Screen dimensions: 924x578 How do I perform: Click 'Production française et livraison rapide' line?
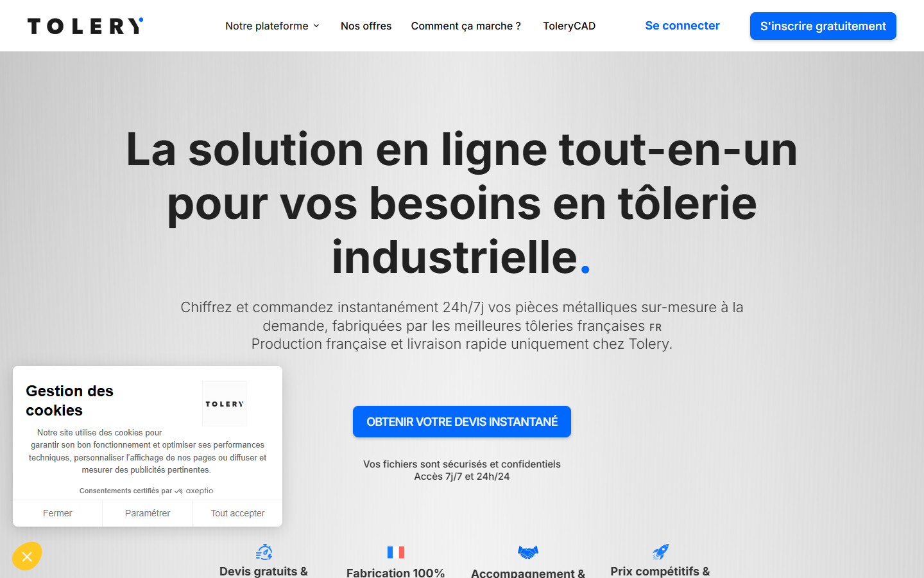tap(462, 344)
